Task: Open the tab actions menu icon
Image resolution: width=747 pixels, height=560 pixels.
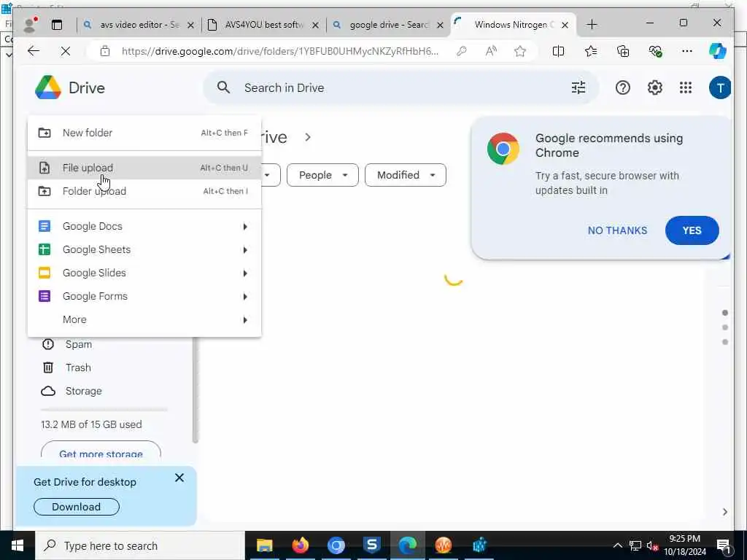Action: click(57, 25)
